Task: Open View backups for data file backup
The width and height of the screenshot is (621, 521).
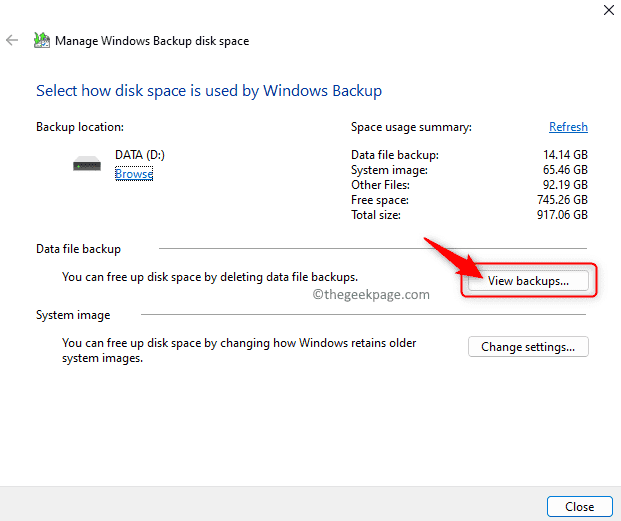Action: pyautogui.click(x=528, y=281)
